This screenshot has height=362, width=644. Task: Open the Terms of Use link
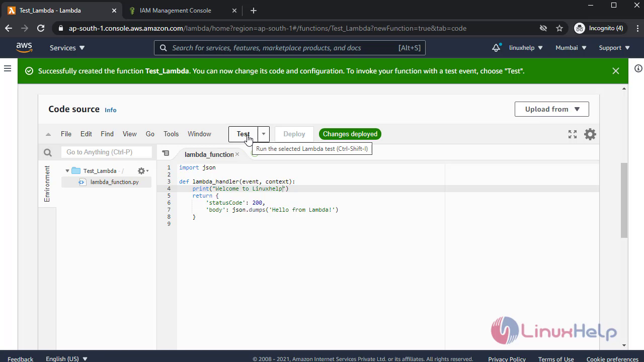(x=556, y=359)
